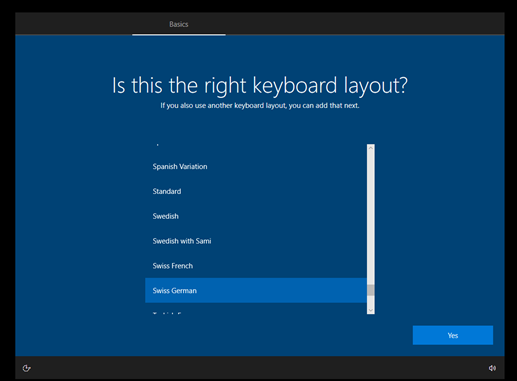Confirm the layout with the Yes button

pos(453,335)
